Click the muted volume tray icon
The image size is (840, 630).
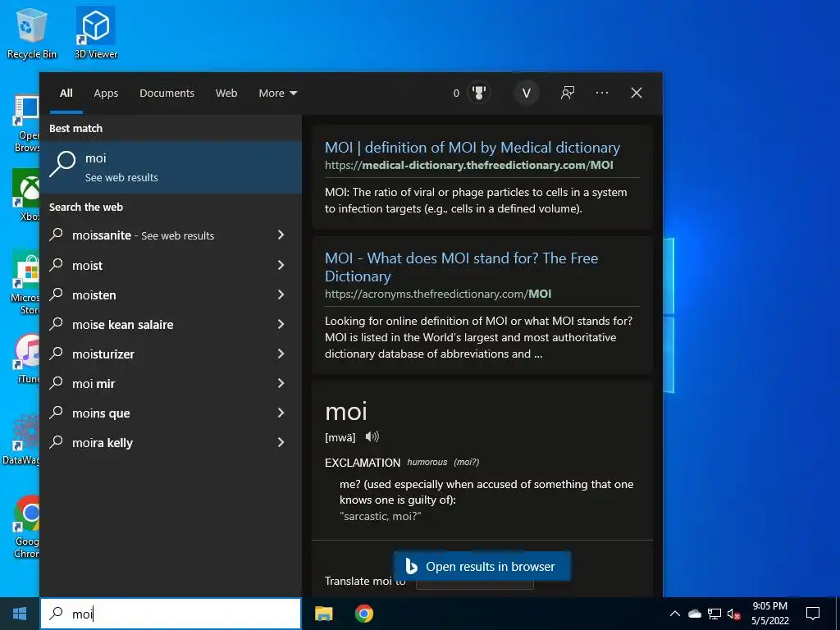[x=733, y=614]
